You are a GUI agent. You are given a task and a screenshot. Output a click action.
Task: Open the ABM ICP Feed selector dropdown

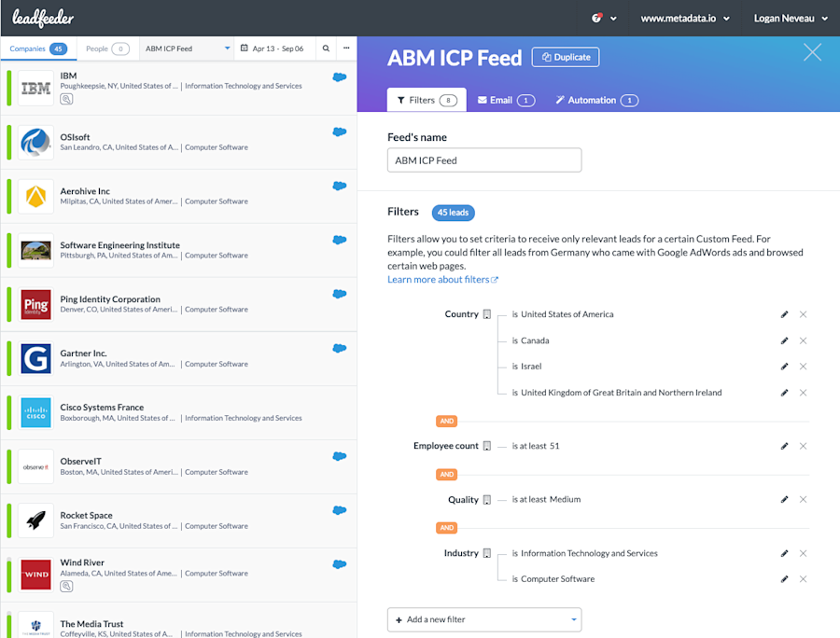click(x=187, y=49)
